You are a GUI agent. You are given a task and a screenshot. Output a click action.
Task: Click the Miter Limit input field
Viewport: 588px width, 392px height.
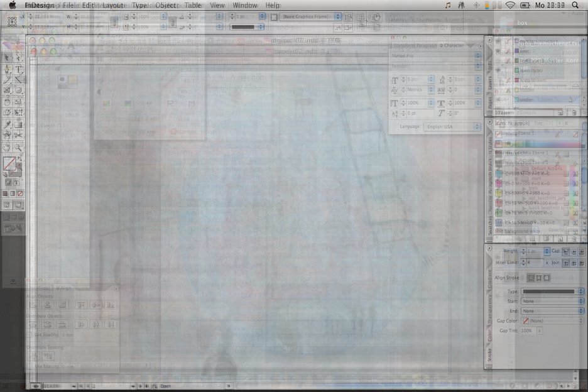535,263
